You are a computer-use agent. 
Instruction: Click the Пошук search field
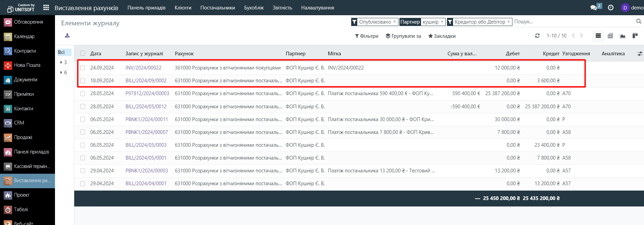(x=573, y=22)
